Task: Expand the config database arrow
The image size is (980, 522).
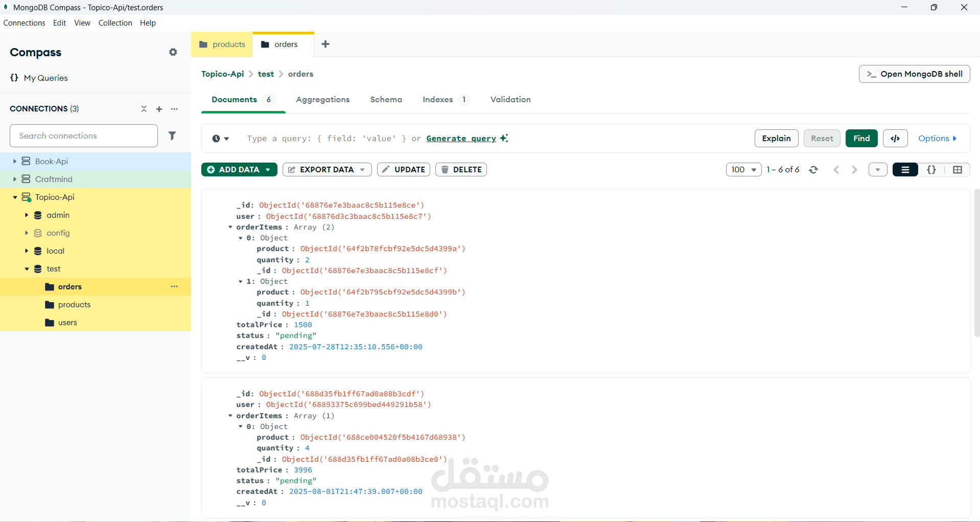Action: [x=27, y=233]
